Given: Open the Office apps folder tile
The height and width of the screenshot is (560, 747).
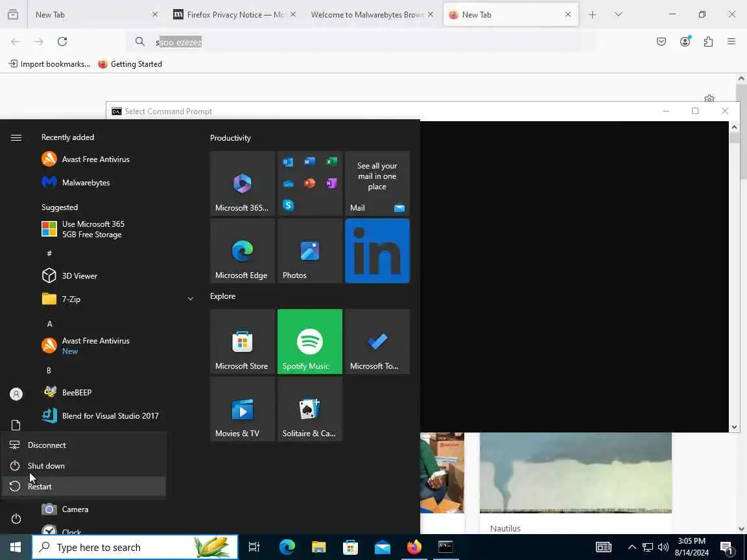Looking at the screenshot, I should (x=310, y=183).
